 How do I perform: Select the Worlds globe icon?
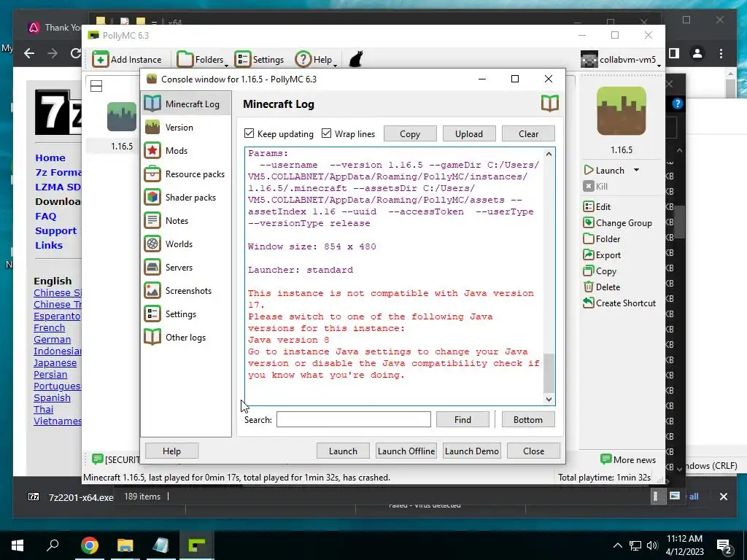coord(152,244)
